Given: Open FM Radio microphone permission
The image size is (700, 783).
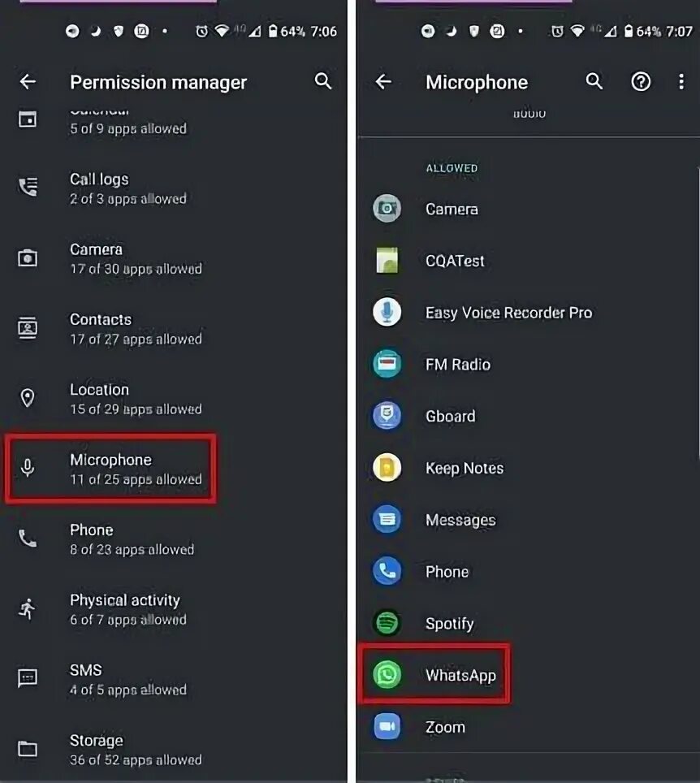Looking at the screenshot, I should point(529,364).
